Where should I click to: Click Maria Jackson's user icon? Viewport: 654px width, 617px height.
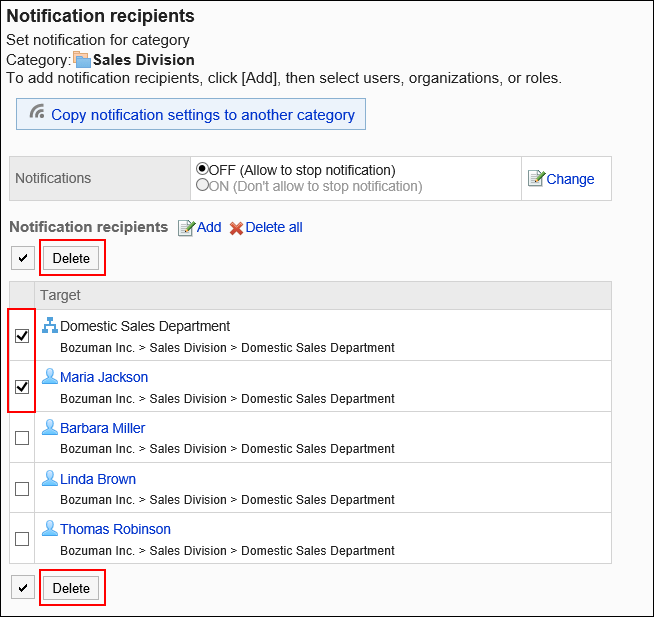point(50,376)
